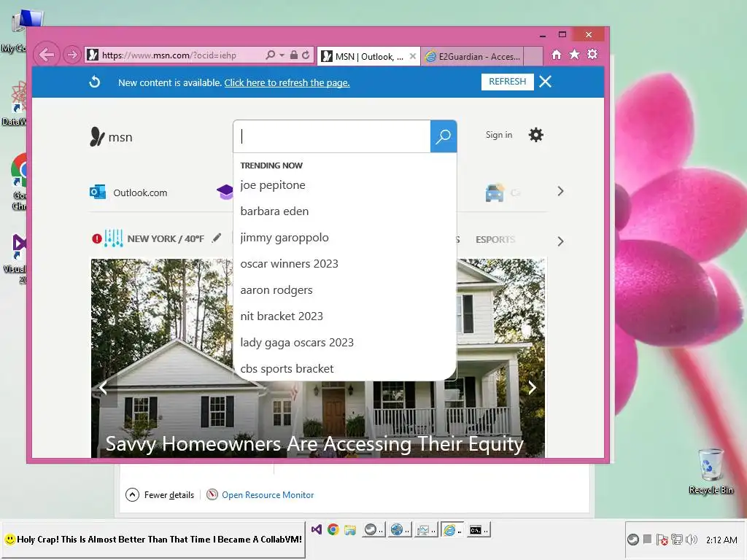
Task: Open the Recycle Bin desktop icon
Action: pos(711,472)
